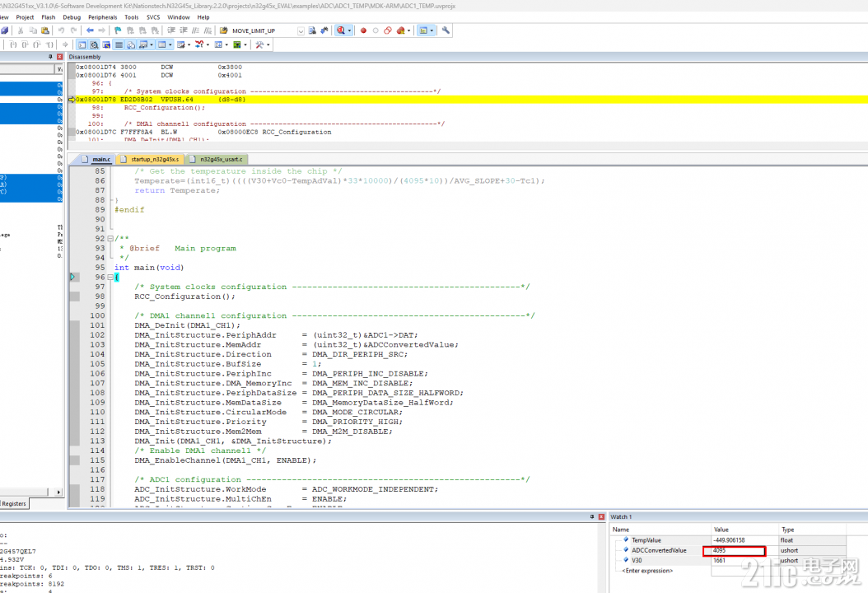Click line 98 breakpoint gutter
The height and width of the screenshot is (593, 868).
[x=75, y=296]
